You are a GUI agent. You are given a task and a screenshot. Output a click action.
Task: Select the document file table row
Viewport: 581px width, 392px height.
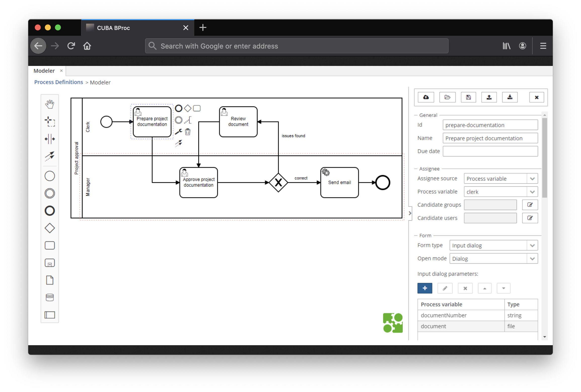coord(478,326)
